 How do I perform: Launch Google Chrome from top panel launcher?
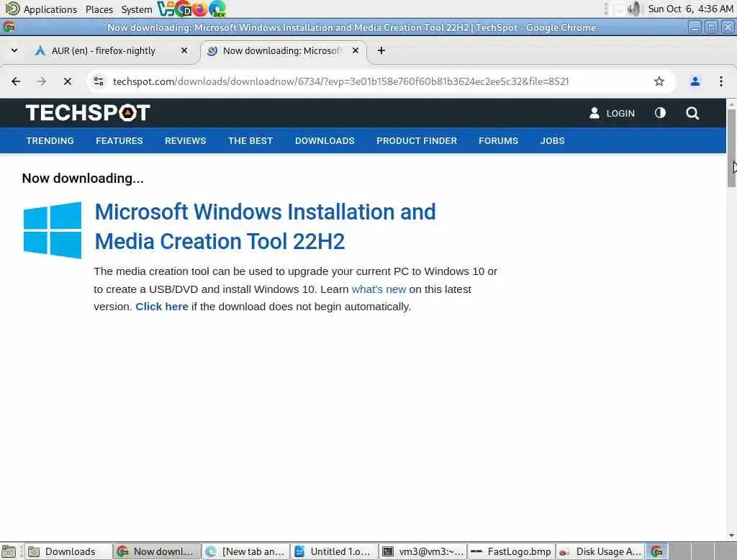(x=182, y=9)
